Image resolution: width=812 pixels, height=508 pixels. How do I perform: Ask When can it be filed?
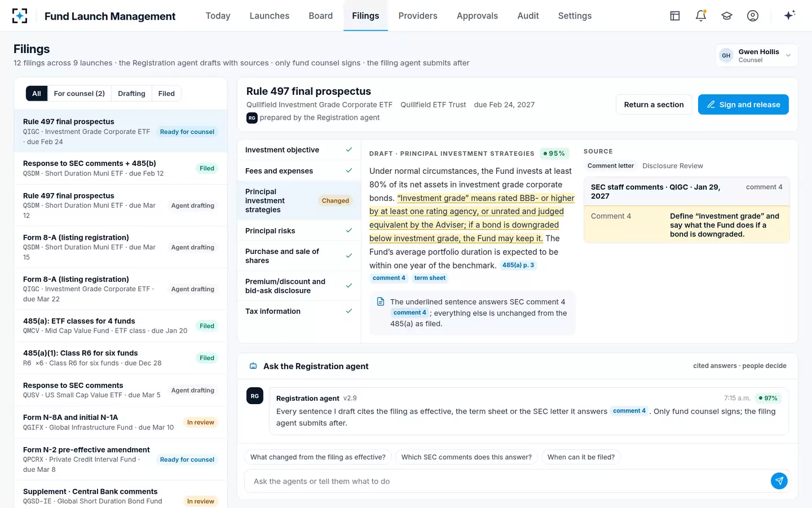[x=581, y=457]
